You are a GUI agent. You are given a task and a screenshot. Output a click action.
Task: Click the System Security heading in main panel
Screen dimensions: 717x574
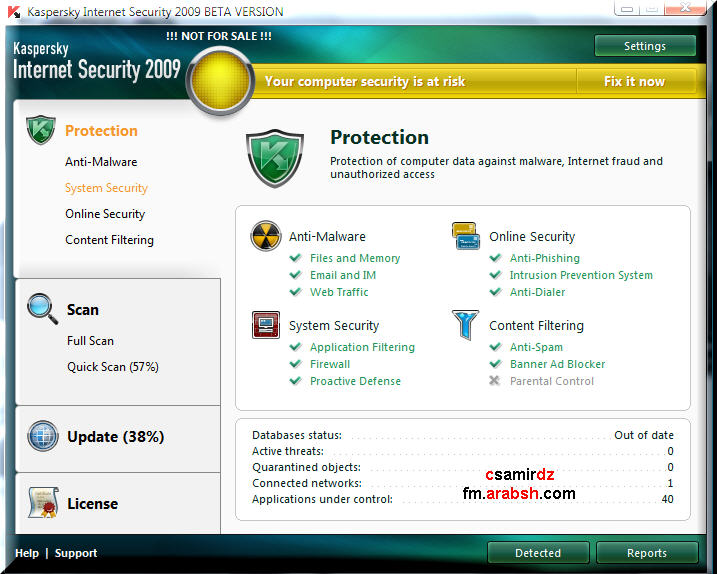click(334, 326)
